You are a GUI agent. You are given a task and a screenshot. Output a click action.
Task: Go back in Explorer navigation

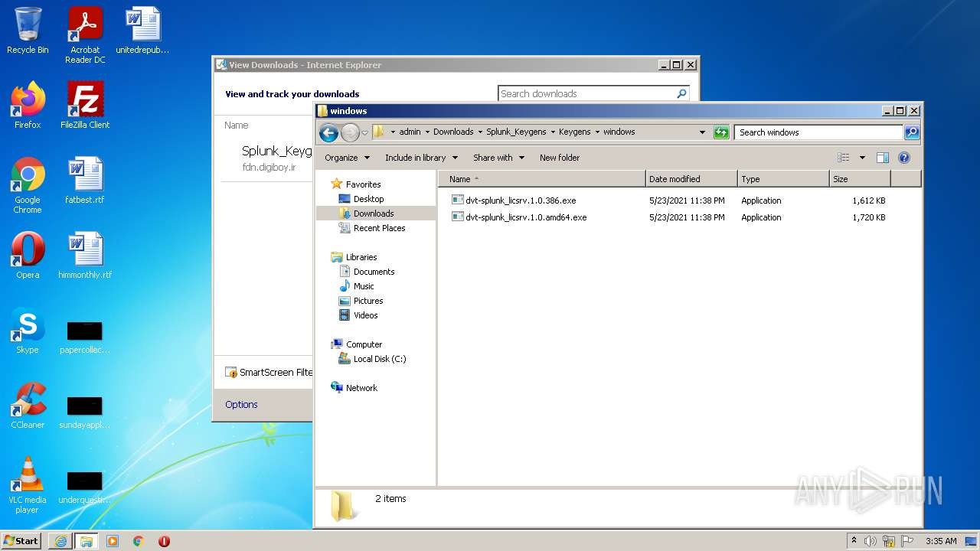[328, 132]
